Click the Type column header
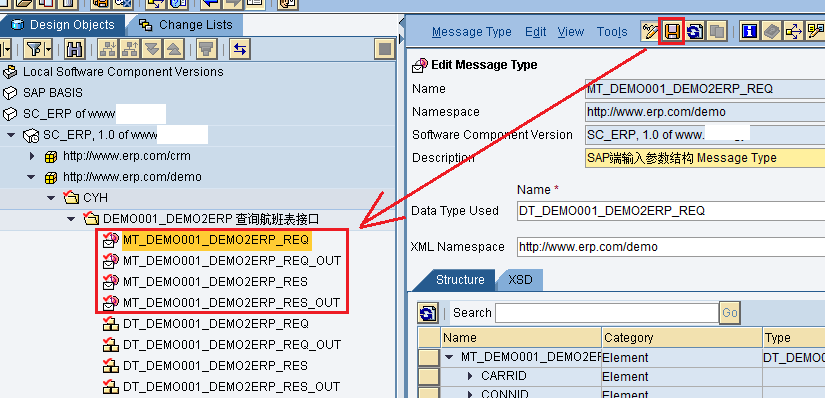The image size is (825, 398). click(x=794, y=337)
